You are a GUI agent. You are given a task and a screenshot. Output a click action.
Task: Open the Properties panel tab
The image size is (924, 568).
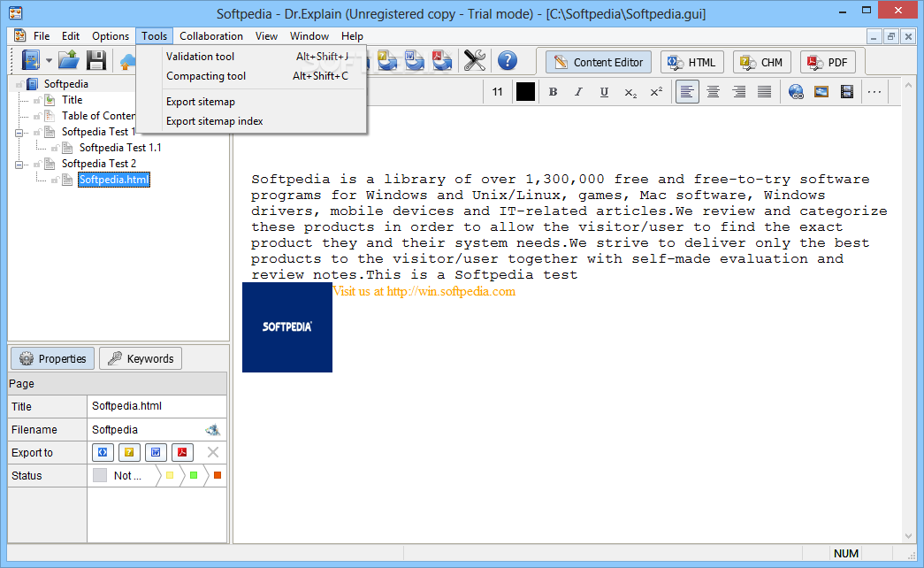52,358
